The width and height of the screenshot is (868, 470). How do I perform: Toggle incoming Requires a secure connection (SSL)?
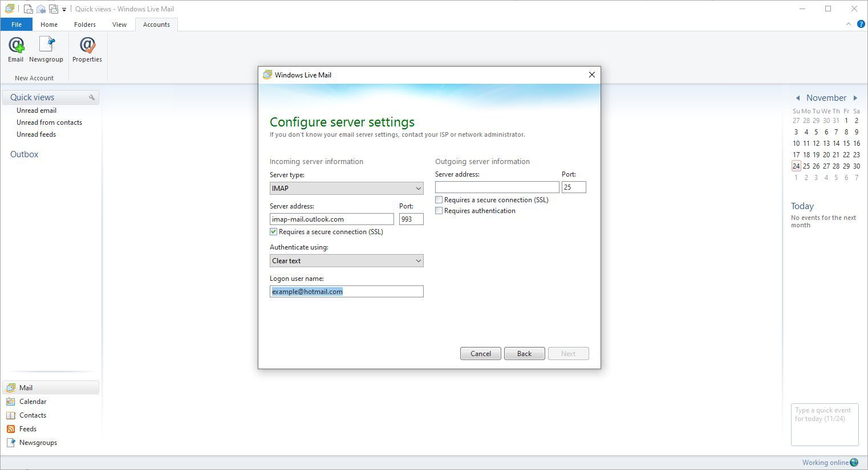pyautogui.click(x=273, y=232)
